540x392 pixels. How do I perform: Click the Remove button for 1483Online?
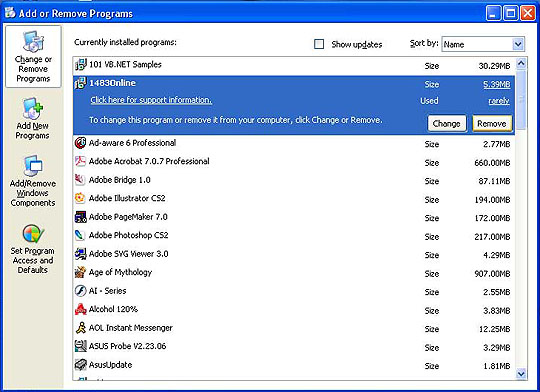pyautogui.click(x=492, y=123)
